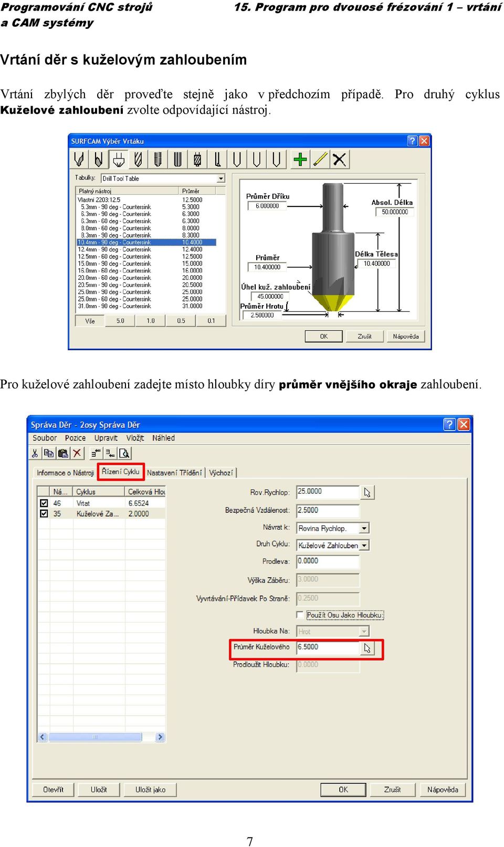
Task: Toggle checkbox for row 35 Kuželové Za...
Action: (44, 514)
